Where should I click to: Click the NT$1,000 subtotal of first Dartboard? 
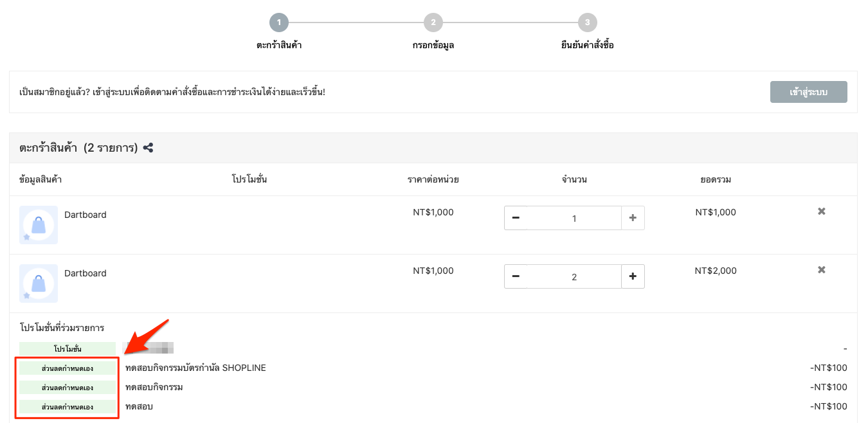click(x=716, y=212)
